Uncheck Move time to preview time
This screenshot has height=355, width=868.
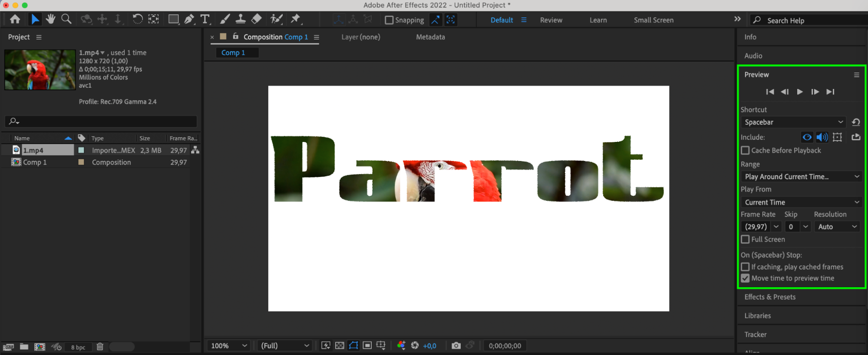[x=745, y=278]
